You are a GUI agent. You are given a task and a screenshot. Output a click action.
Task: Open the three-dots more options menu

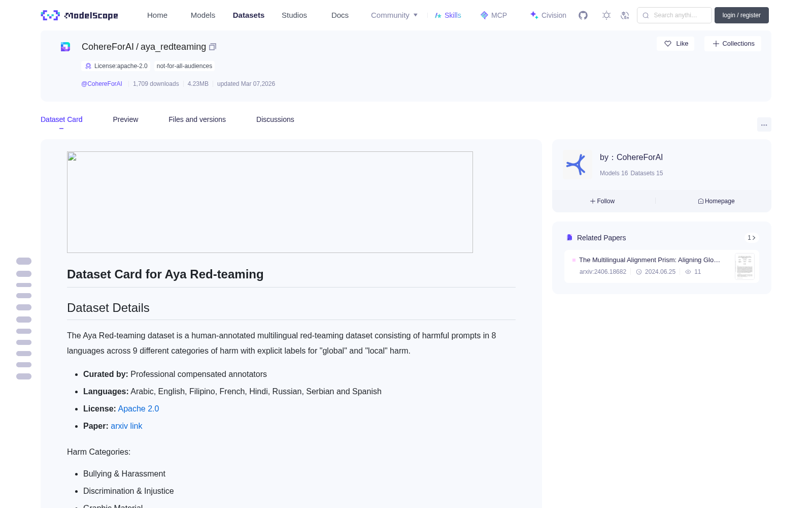pyautogui.click(x=764, y=124)
